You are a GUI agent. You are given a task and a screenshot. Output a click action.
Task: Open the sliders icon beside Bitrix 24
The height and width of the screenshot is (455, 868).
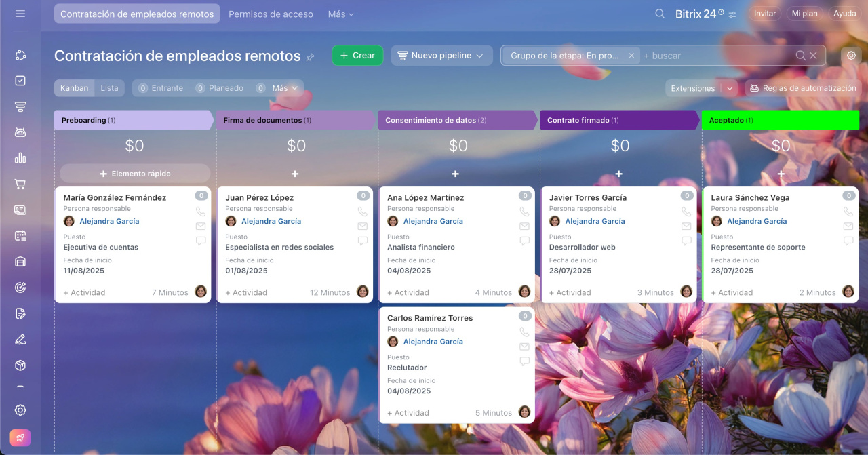[x=732, y=14]
